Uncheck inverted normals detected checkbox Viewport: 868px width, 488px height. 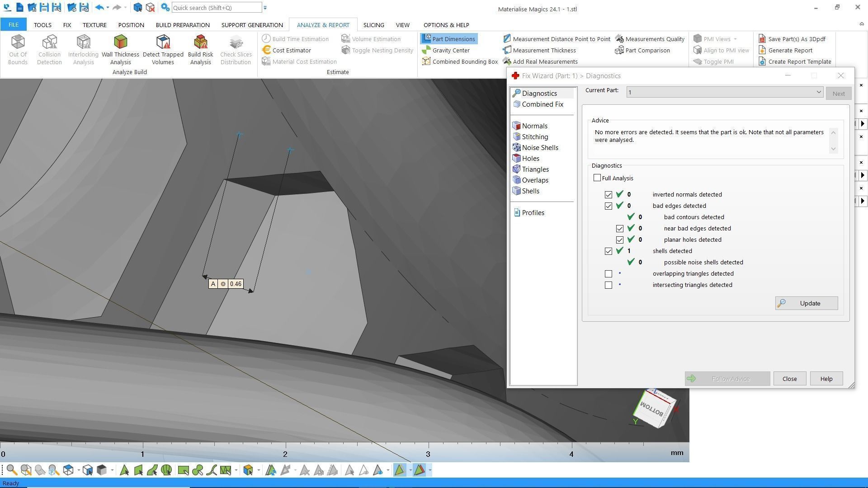pos(609,195)
